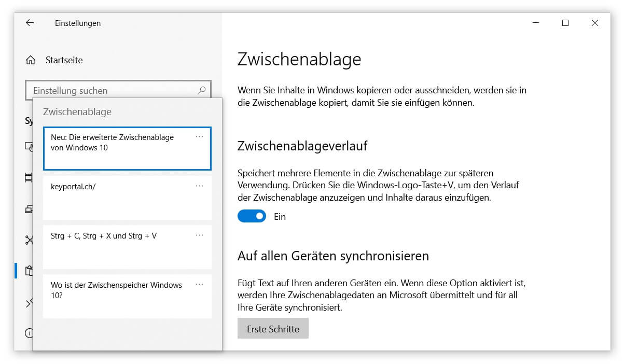Turn off the Zwischenablageverlauf toggle
Image resolution: width=624 pixels, height=364 pixels.
(252, 216)
